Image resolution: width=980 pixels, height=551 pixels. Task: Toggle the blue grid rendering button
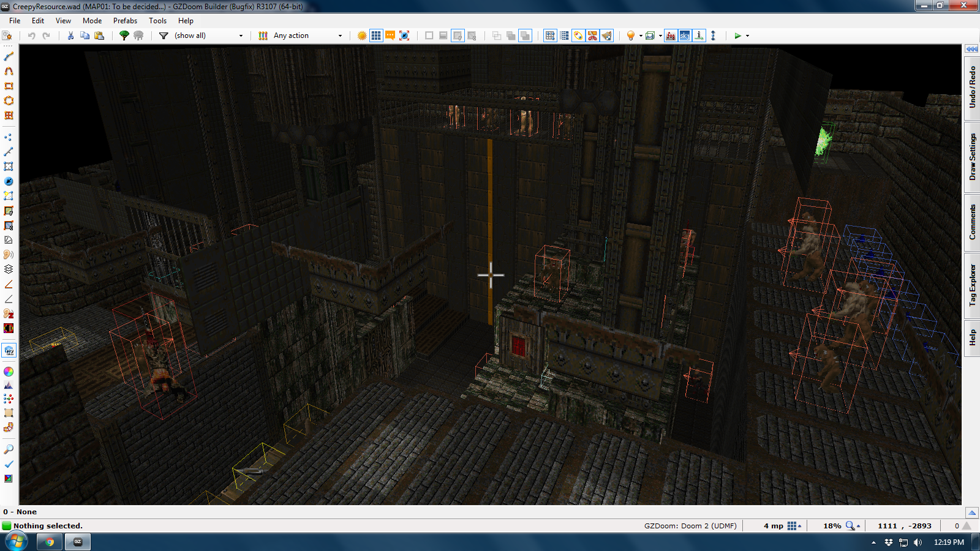tap(376, 36)
